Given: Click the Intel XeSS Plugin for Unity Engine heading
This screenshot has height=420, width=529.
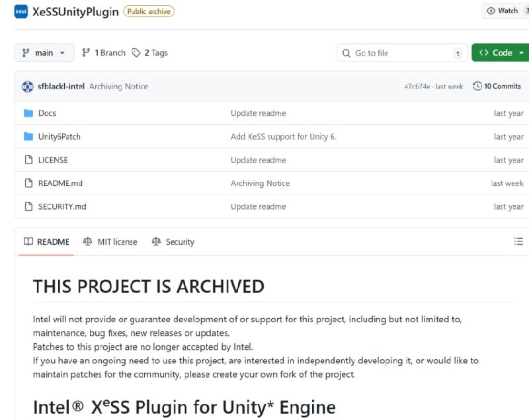Looking at the screenshot, I should [184, 407].
